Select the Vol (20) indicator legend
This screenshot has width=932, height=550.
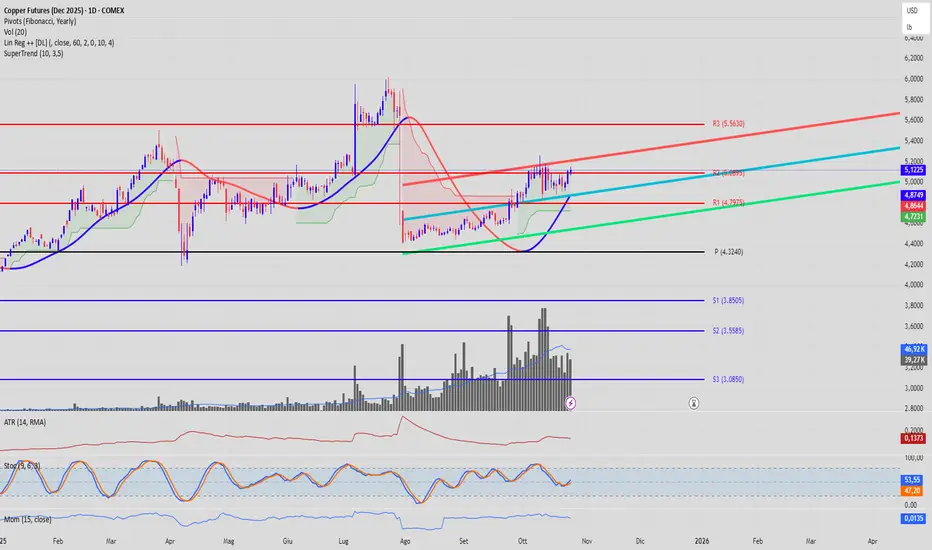click(15, 32)
